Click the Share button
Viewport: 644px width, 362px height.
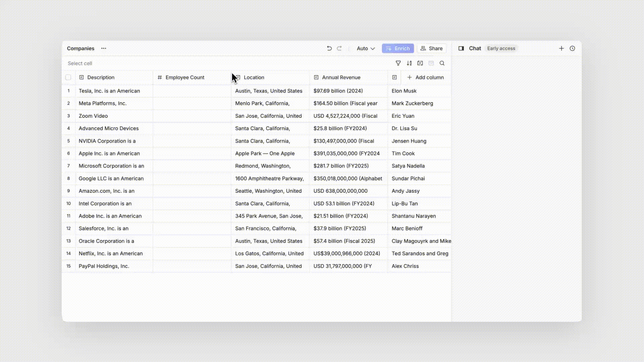coord(432,48)
